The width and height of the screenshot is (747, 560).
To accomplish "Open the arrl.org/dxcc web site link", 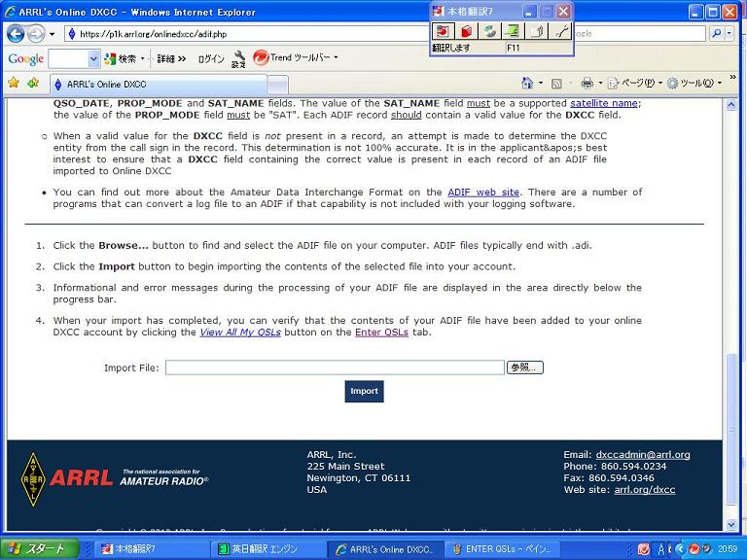I will click(645, 490).
